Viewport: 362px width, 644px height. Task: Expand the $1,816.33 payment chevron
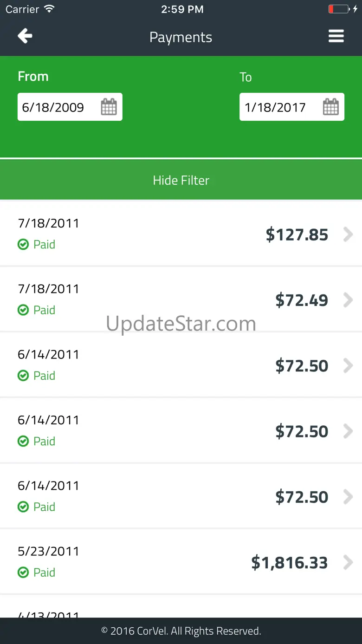tap(348, 563)
